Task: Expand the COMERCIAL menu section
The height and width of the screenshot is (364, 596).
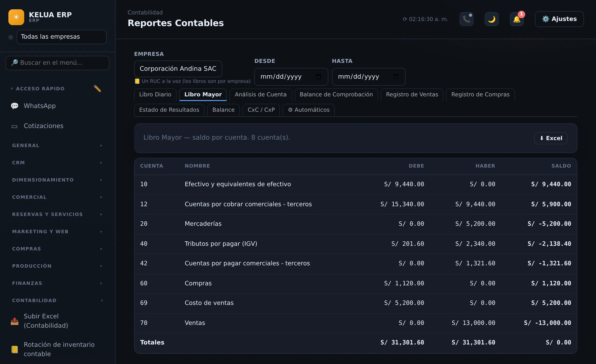Action: 57,197
